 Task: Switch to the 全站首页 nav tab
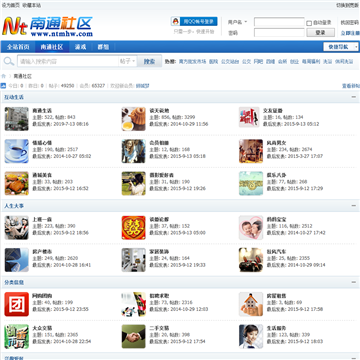click(18, 47)
